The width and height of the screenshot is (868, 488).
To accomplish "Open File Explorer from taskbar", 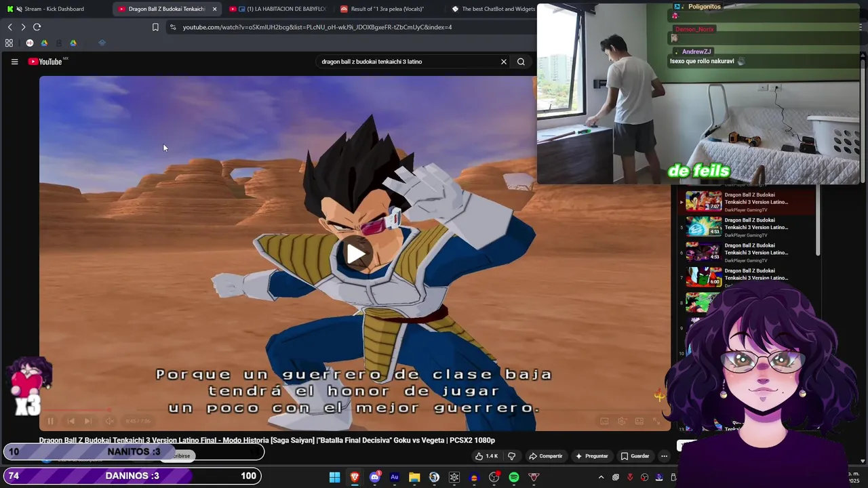I will click(414, 477).
